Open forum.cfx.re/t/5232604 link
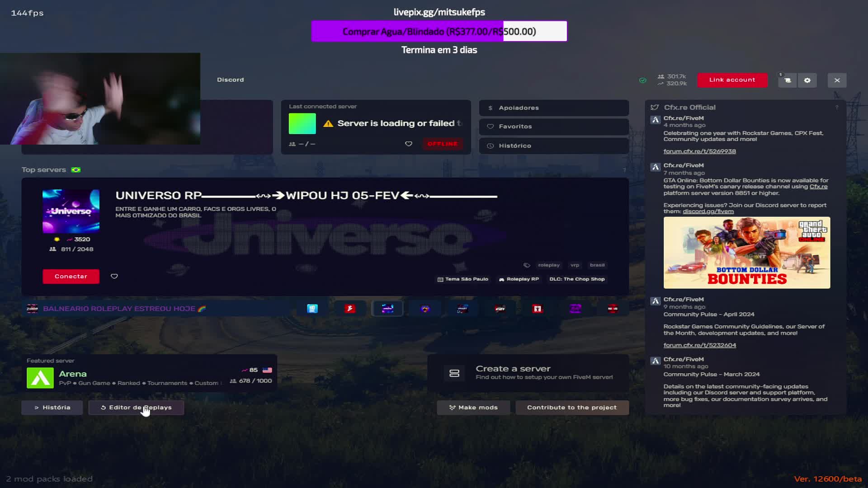The height and width of the screenshot is (488, 868). [699, 345]
